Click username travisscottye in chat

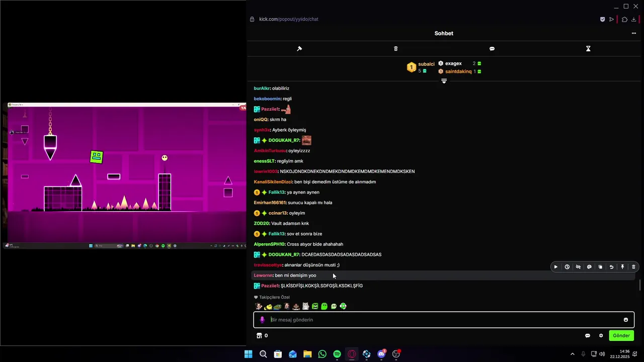click(268, 265)
